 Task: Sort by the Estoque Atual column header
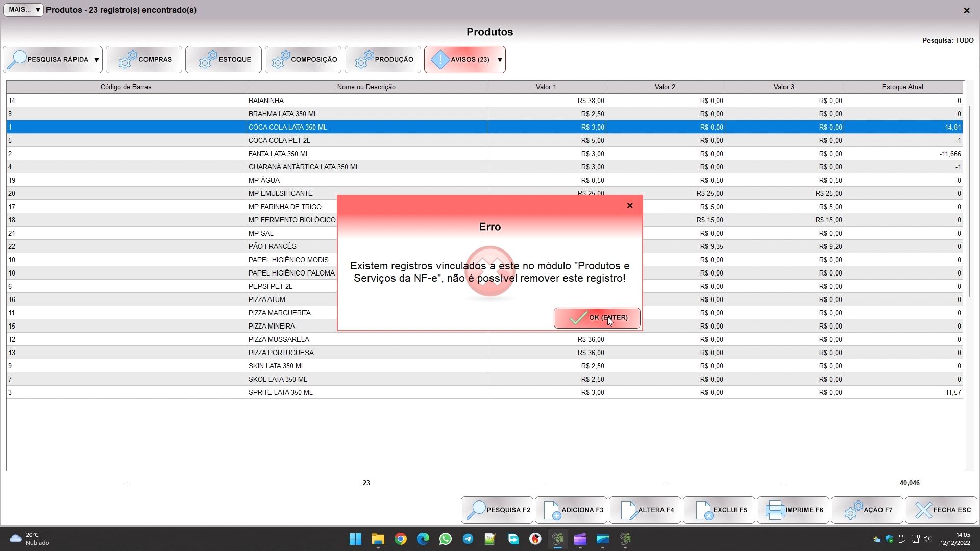pyautogui.click(x=902, y=87)
